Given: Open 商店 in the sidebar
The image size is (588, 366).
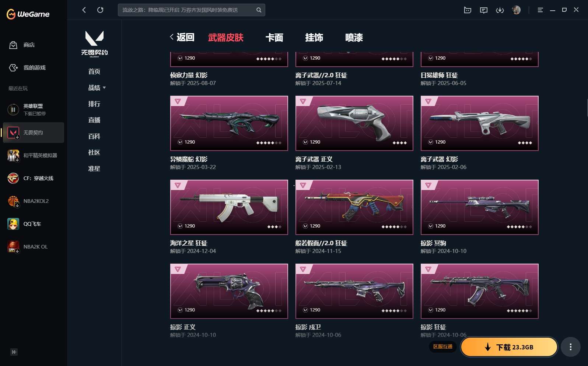Looking at the screenshot, I should click(x=22, y=45).
